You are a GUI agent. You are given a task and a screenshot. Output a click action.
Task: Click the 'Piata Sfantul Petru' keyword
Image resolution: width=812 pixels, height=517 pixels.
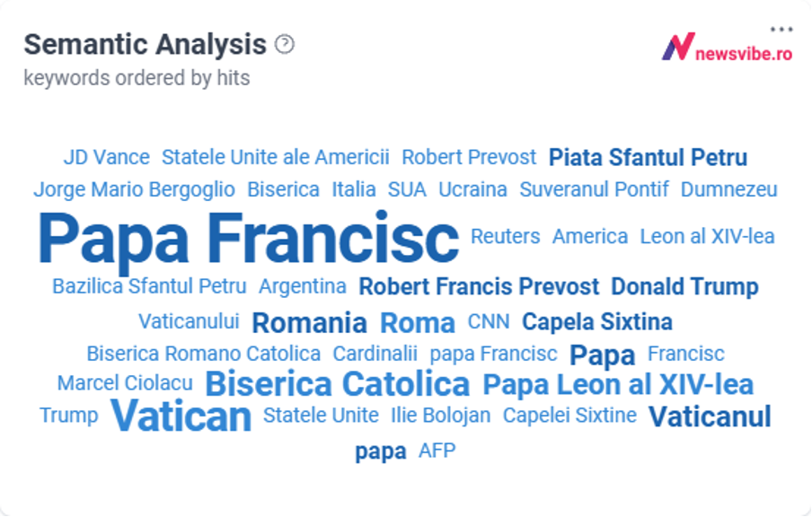pos(648,157)
